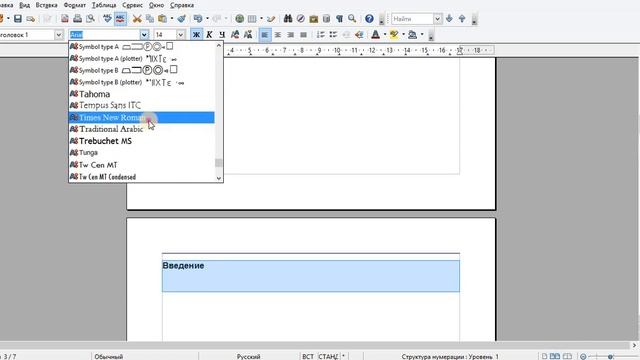Click Find Next down arrow icon

click(x=449, y=19)
